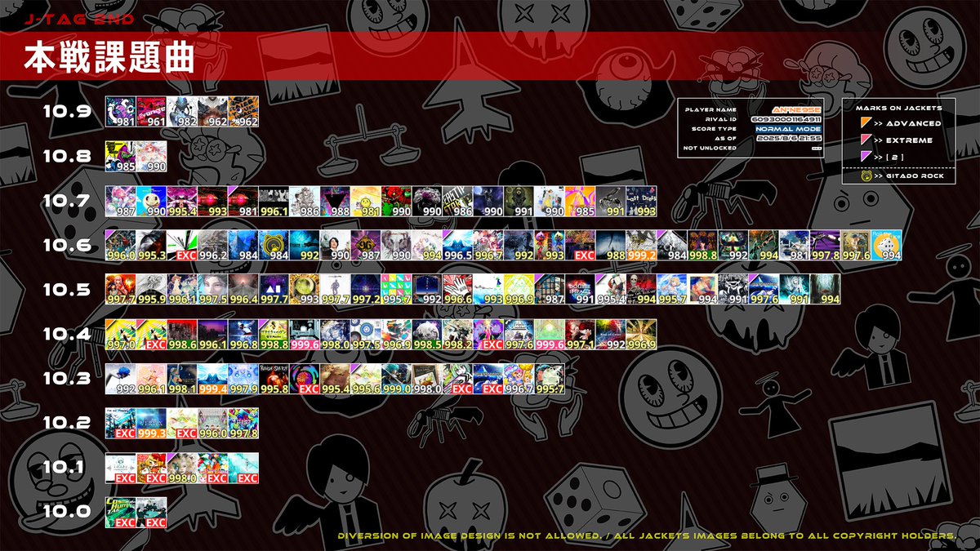Select the 10.3 row jacket scored 996.7
The width and height of the screenshot is (980, 551).
pos(519,379)
